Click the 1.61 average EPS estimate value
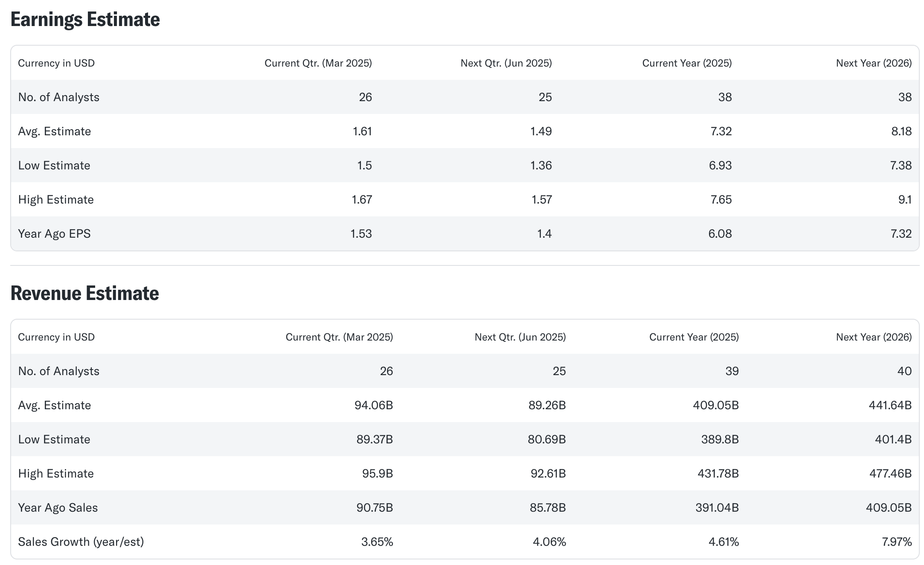 (362, 131)
